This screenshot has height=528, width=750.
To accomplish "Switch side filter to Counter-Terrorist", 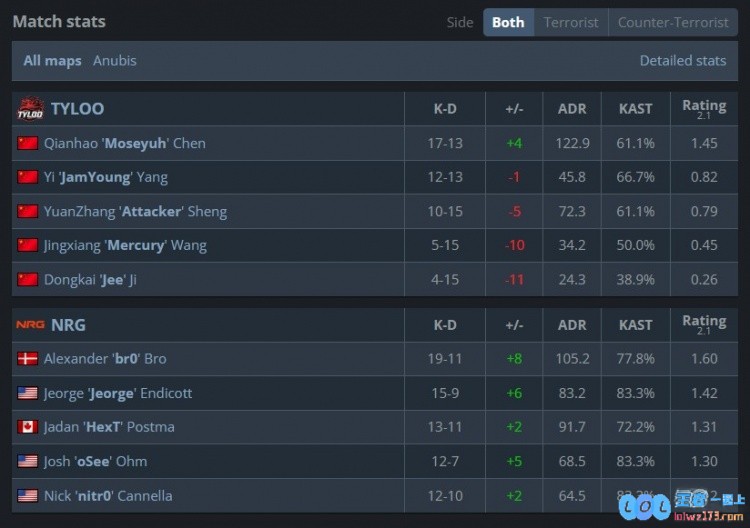I will pyautogui.click(x=673, y=22).
